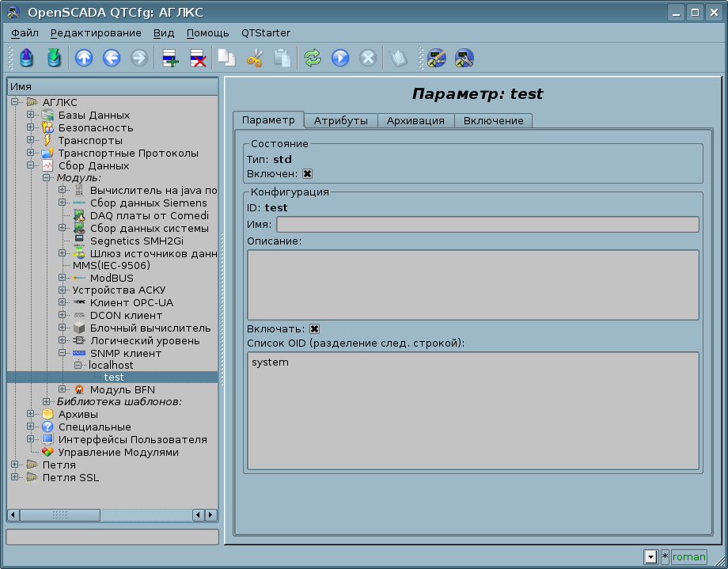Collapse the Сбор Данных tree node

31,166
